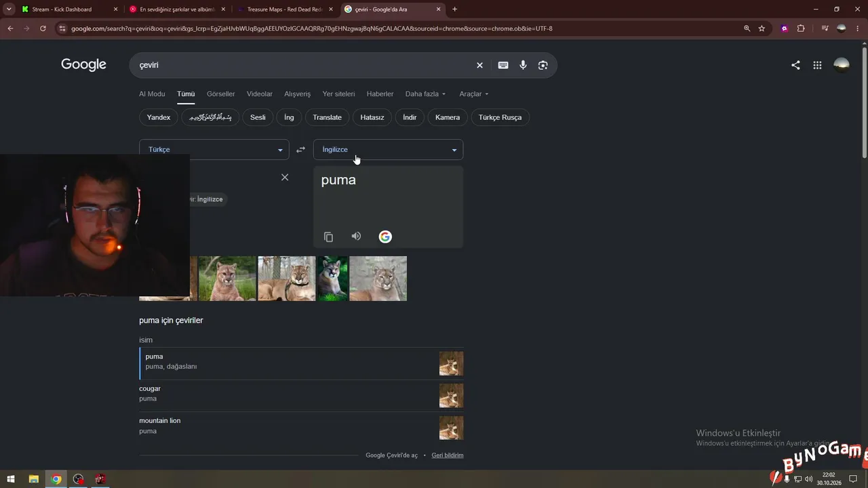Click the Geri bildirim link
This screenshot has height=488, width=868.
(448, 455)
